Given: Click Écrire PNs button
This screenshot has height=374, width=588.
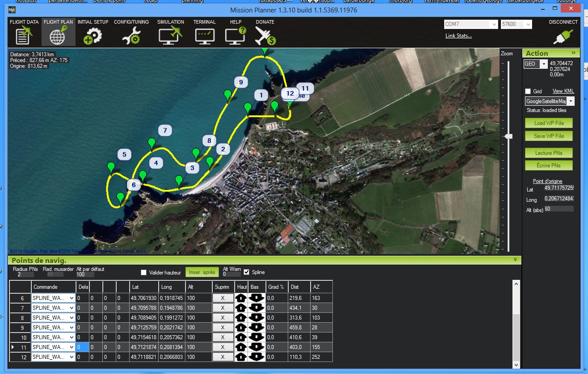Looking at the screenshot, I should point(549,166).
